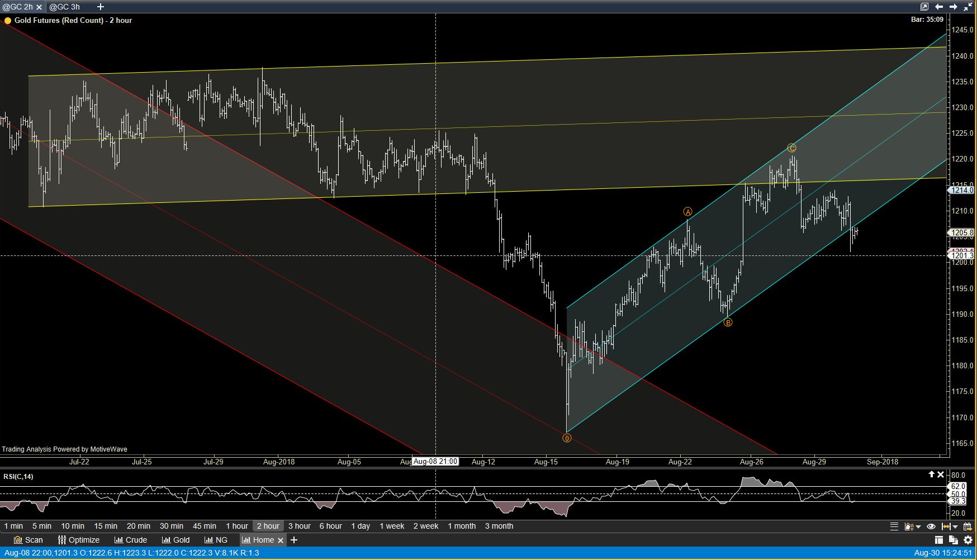Switch to the NG page tab

(216, 540)
